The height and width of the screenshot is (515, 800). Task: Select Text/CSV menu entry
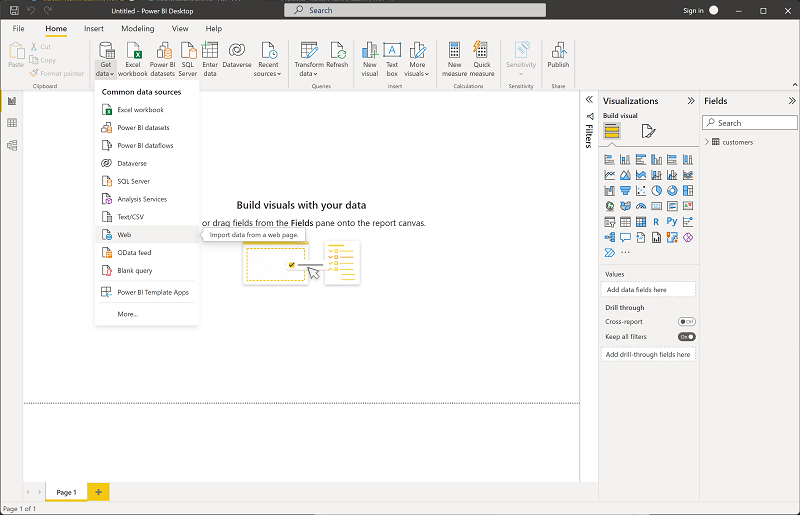tap(147, 217)
